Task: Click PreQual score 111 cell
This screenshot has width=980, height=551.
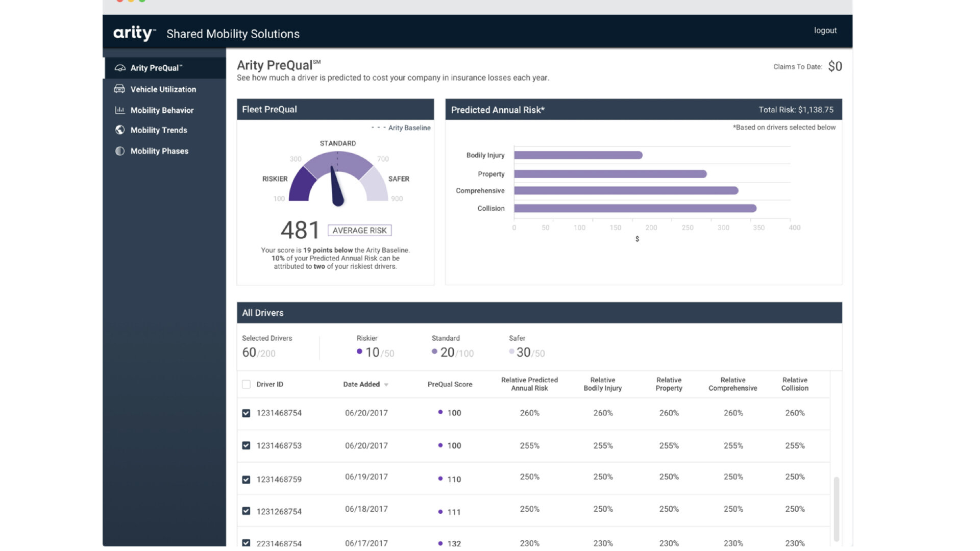Action: point(454,512)
